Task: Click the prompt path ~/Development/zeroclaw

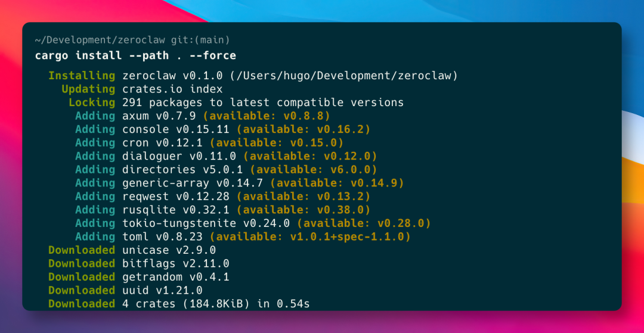Action: [x=100, y=41]
